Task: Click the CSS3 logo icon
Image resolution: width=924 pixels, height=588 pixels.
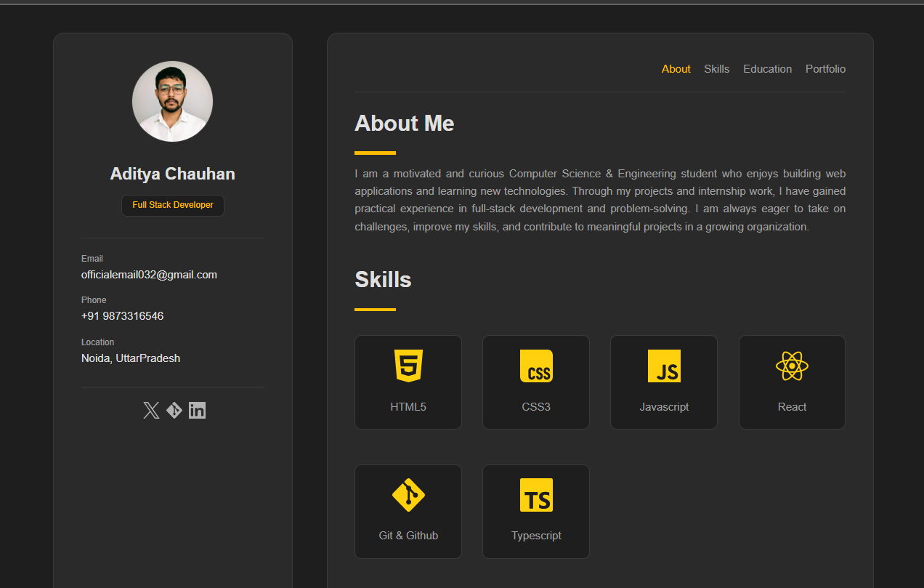Action: (x=536, y=366)
